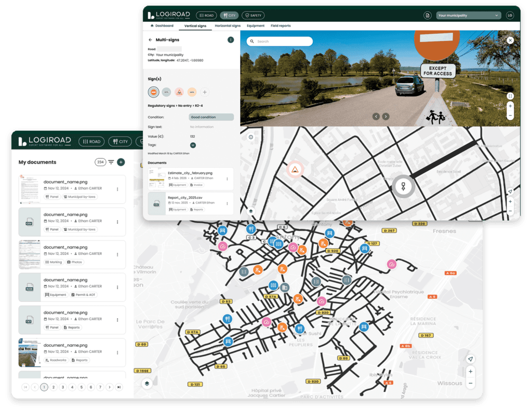Go to page 2 of documents
This screenshot has height=411, width=532.
pyautogui.click(x=54, y=387)
